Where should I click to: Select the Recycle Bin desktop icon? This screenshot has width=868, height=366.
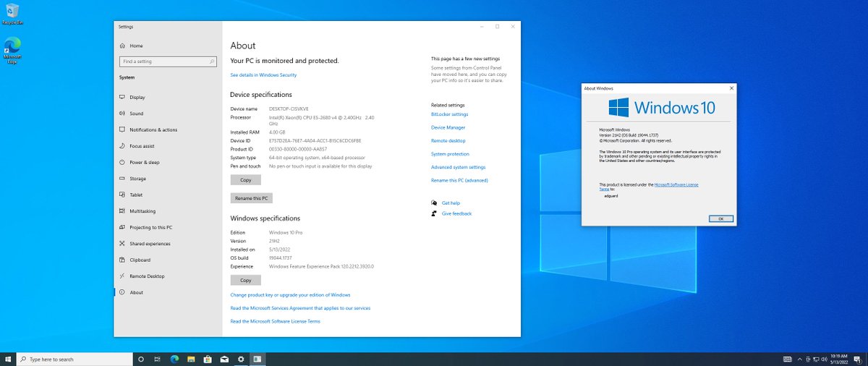tap(12, 14)
